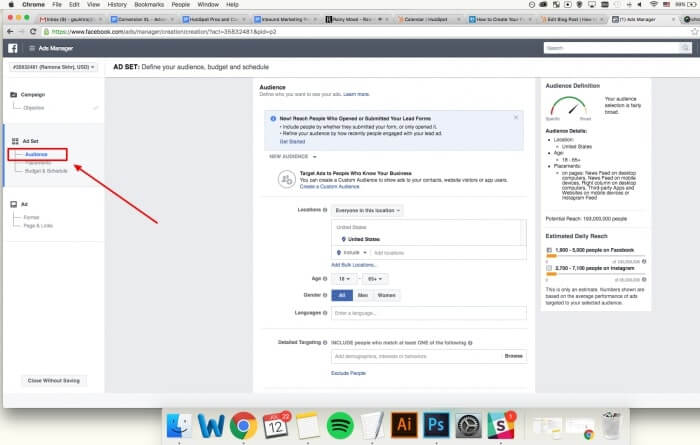This screenshot has height=445, width=700.
Task: Click the Facebook estimated daily reach bar
Action: click(x=596, y=256)
